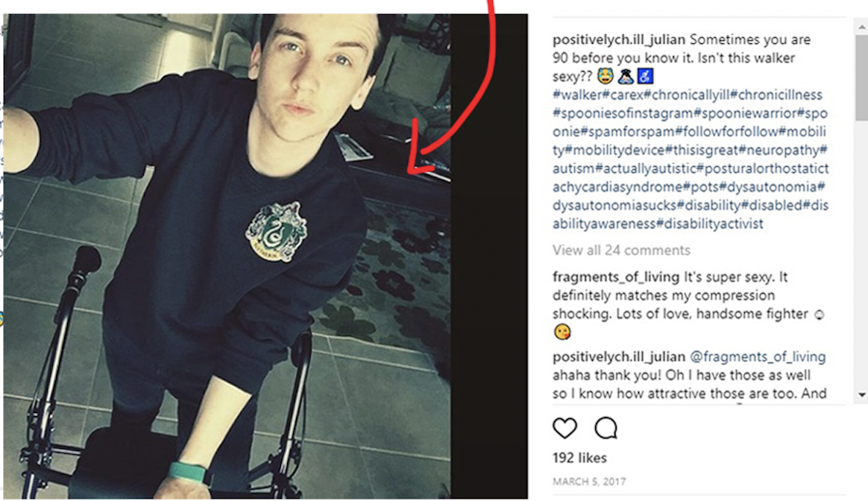Expand View all 24 comments
This screenshot has height=501, width=868.
click(621, 250)
